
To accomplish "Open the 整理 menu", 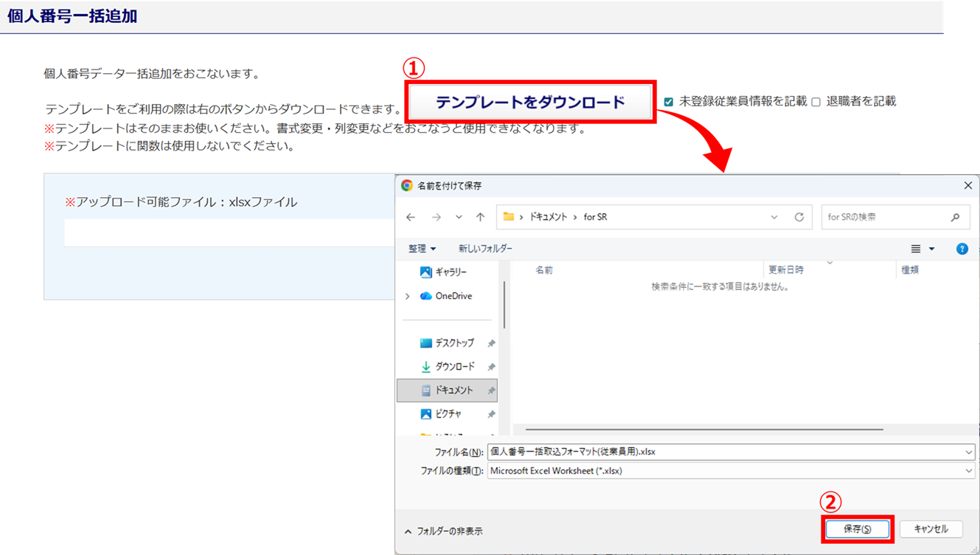I will pyautogui.click(x=422, y=249).
